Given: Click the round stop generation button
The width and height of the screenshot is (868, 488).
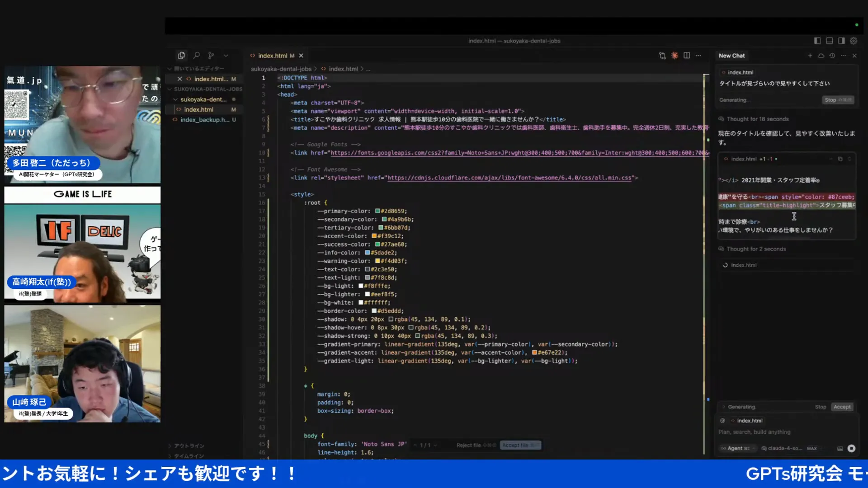Looking at the screenshot, I should pos(851,448).
